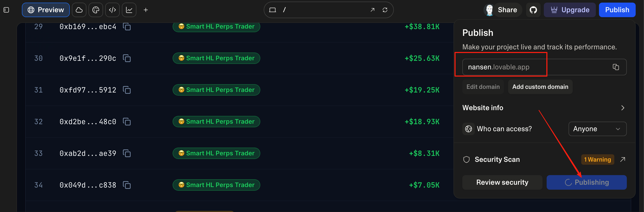This screenshot has width=644, height=212.
Task: Open the Cloud view icon
Action: (x=79, y=10)
